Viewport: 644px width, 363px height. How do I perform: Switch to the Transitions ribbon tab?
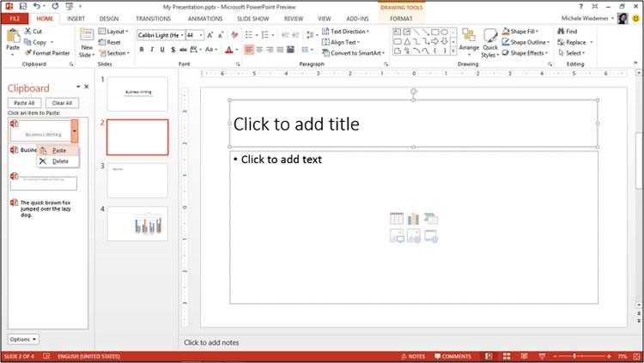pos(153,18)
